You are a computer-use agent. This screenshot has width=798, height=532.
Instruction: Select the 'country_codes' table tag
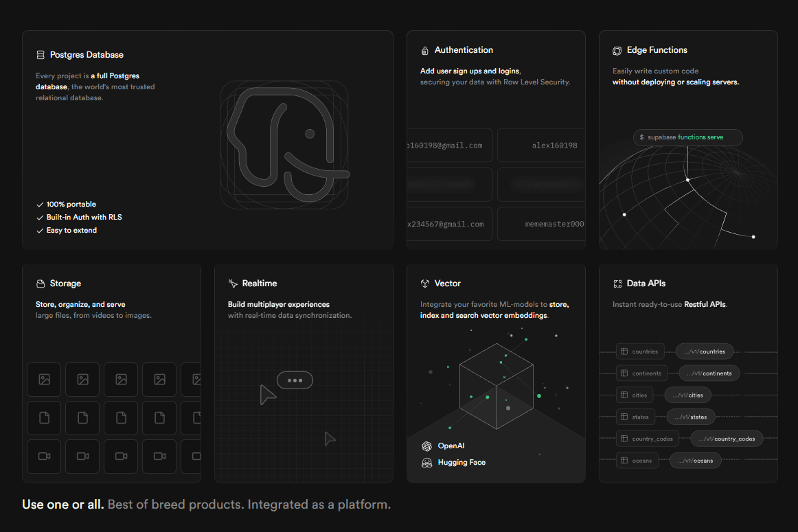click(647, 439)
